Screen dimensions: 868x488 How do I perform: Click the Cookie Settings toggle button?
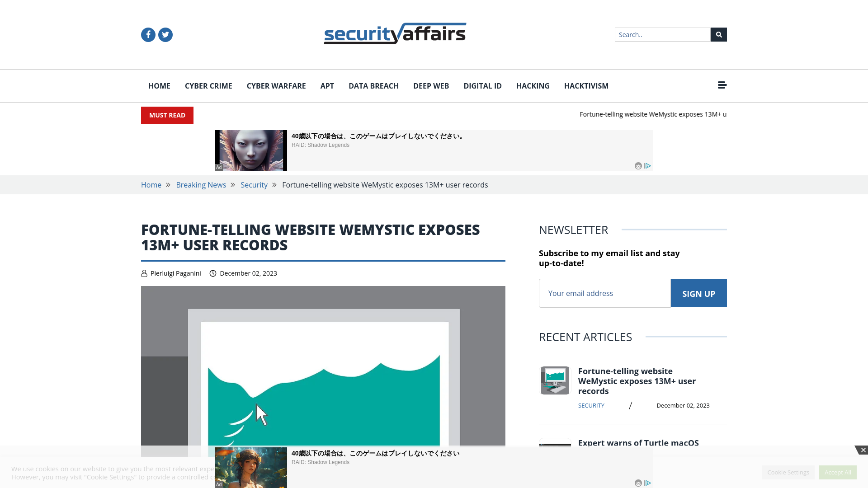click(788, 472)
